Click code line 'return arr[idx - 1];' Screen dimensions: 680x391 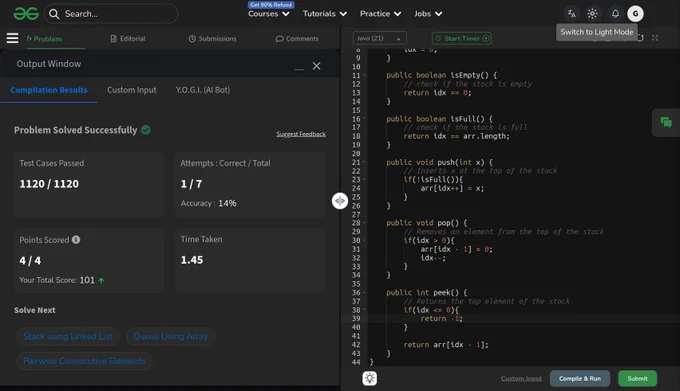(x=446, y=345)
